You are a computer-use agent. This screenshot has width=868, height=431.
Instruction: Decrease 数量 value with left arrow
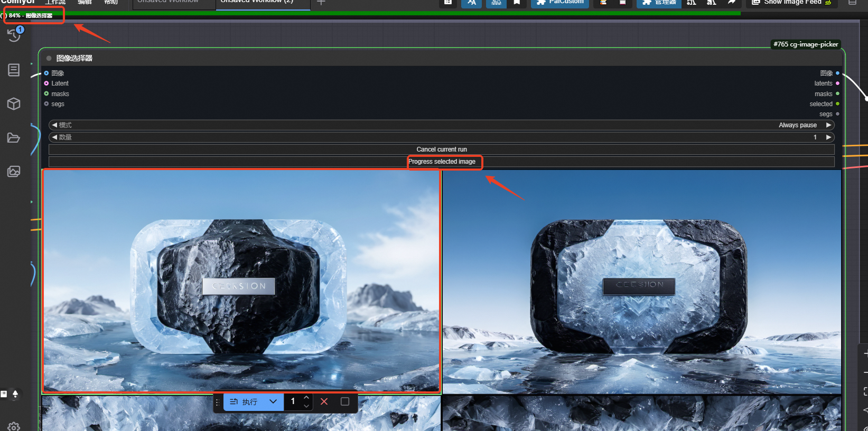(54, 137)
